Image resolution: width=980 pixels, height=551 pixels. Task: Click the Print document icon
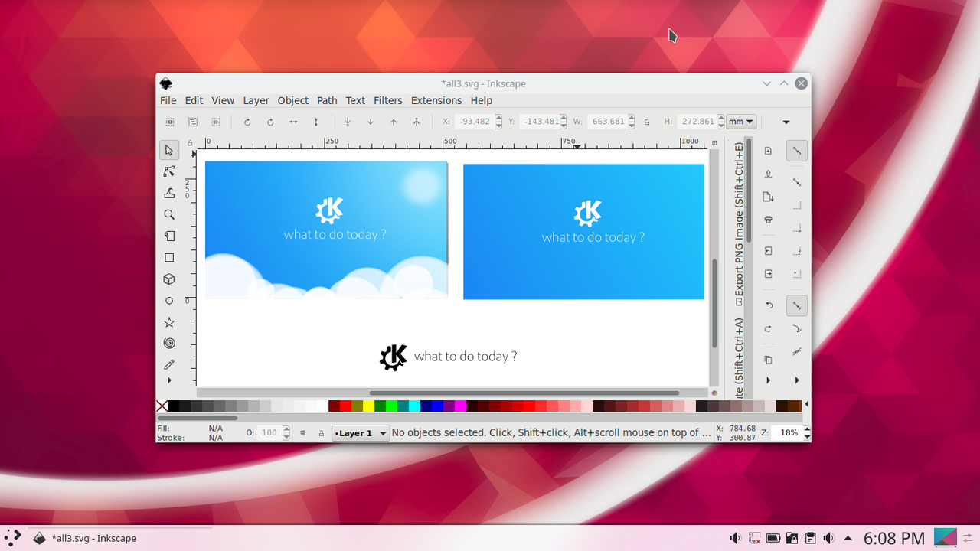[x=769, y=220]
